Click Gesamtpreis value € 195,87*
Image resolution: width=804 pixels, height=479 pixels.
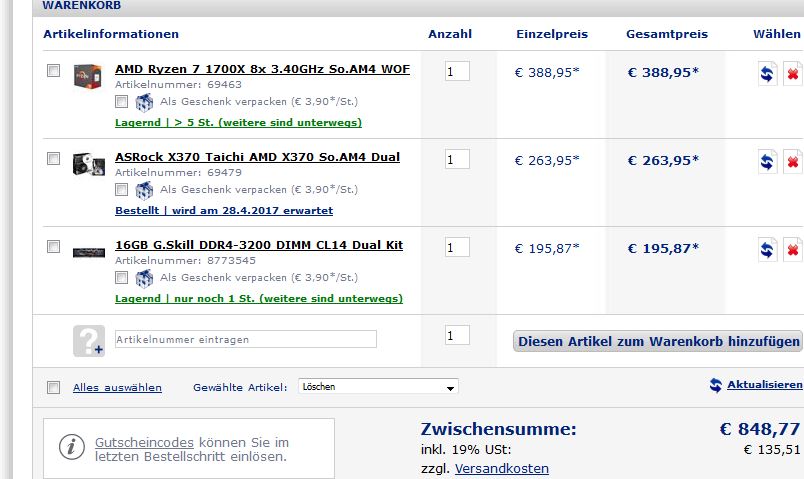click(663, 249)
